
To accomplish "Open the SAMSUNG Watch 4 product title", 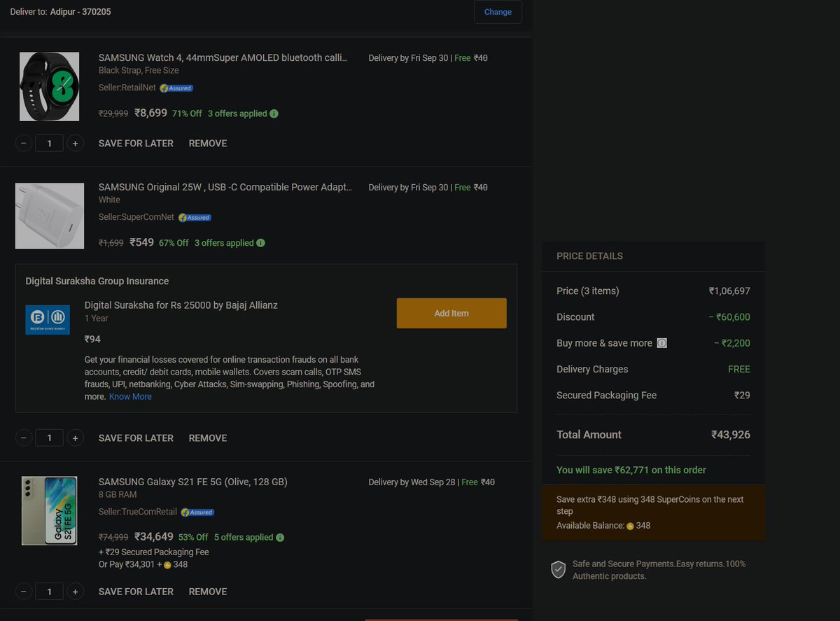I will pyautogui.click(x=223, y=57).
